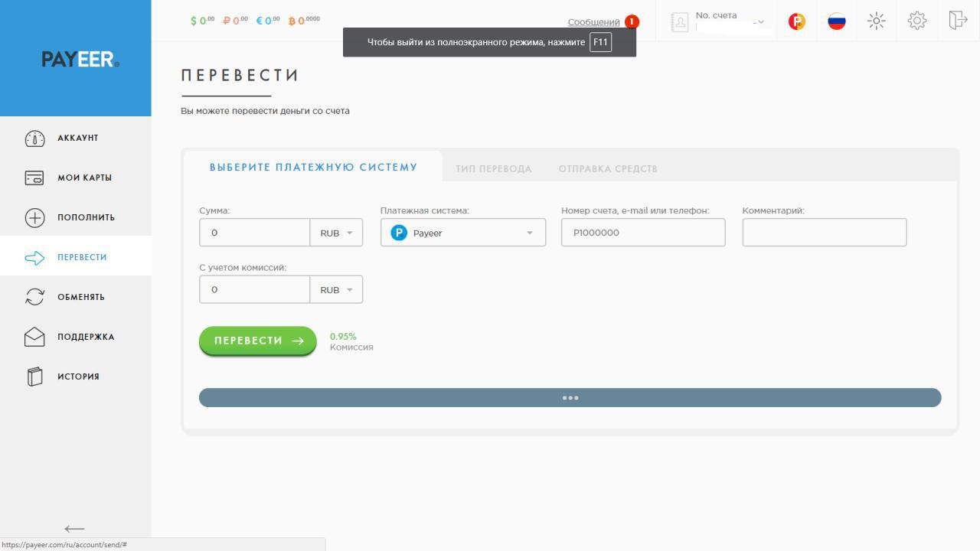Click the ruble balance ₽ 0.00
Image resolution: width=980 pixels, height=551 pixels.
pyautogui.click(x=235, y=21)
